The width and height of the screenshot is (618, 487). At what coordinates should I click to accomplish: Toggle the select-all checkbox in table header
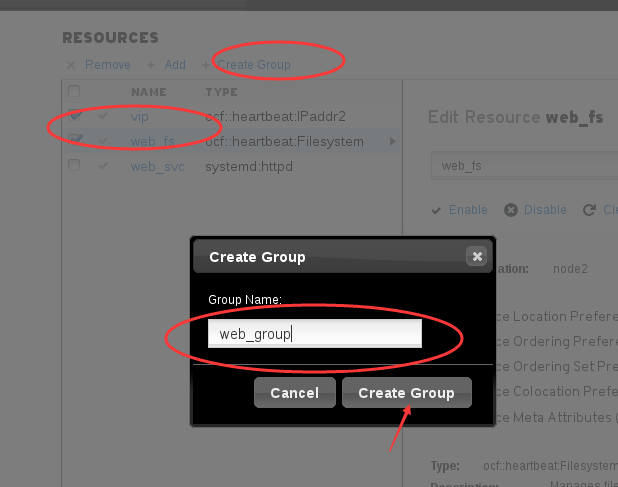pyautogui.click(x=74, y=91)
